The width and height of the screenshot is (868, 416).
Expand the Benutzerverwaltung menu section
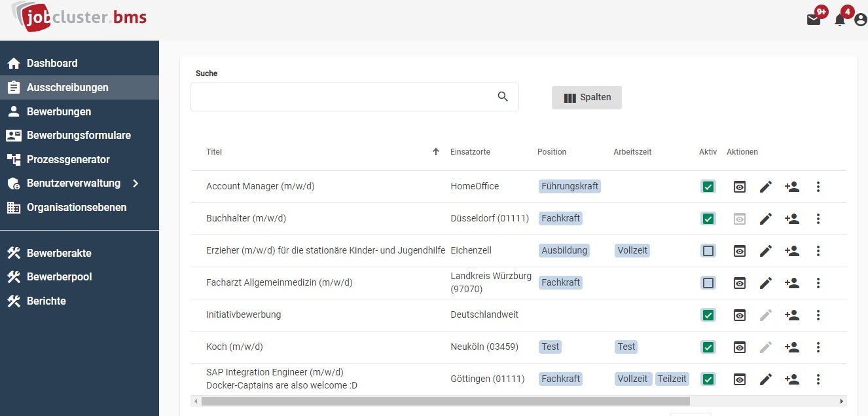pyautogui.click(x=73, y=183)
